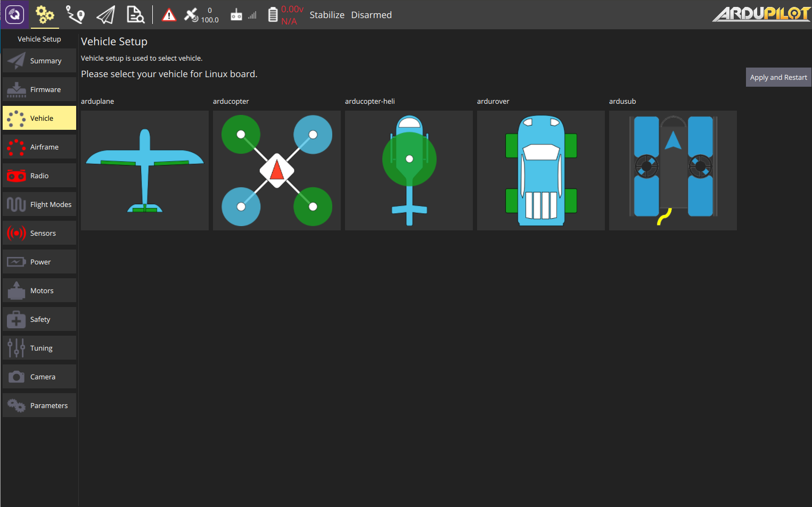Select the highlighted Vehicle setup page
812x507 pixels.
(39, 118)
